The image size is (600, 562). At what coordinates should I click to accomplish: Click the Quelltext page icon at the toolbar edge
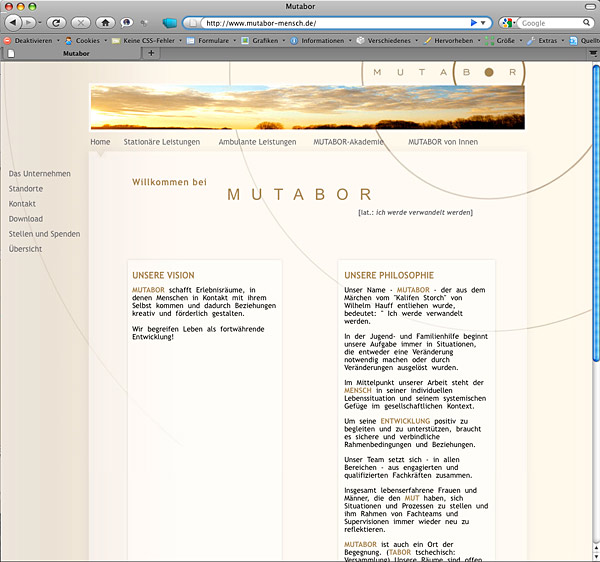tap(573, 41)
